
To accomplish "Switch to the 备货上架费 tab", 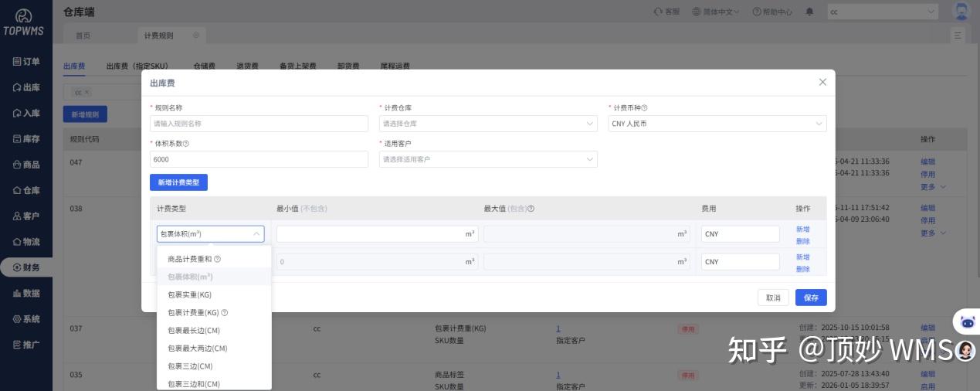I will (x=298, y=66).
